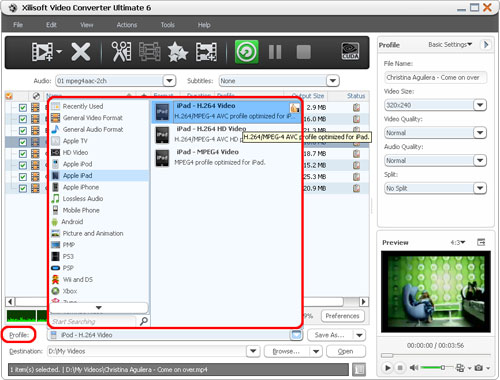The image size is (500, 380).
Task: Open the View menu
Action: tap(87, 25)
